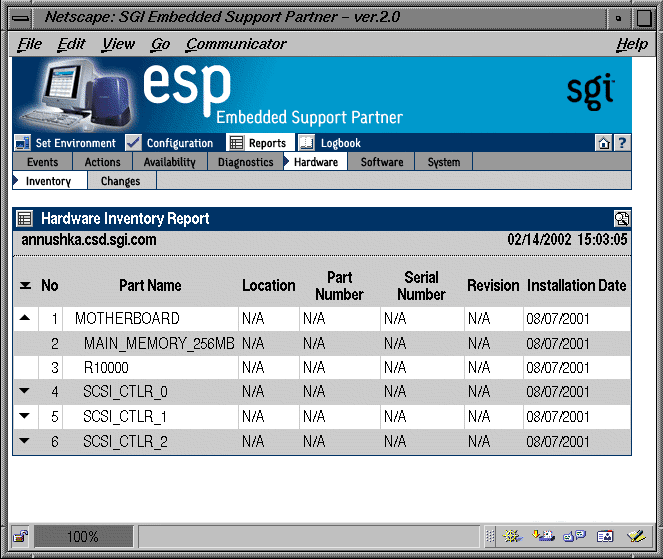This screenshot has height=559, width=663.
Task: Select the Changes sub-tab
Action: tap(121, 181)
